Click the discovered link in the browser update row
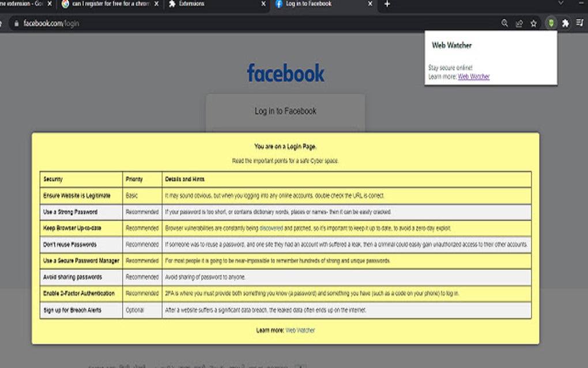 [x=272, y=228]
